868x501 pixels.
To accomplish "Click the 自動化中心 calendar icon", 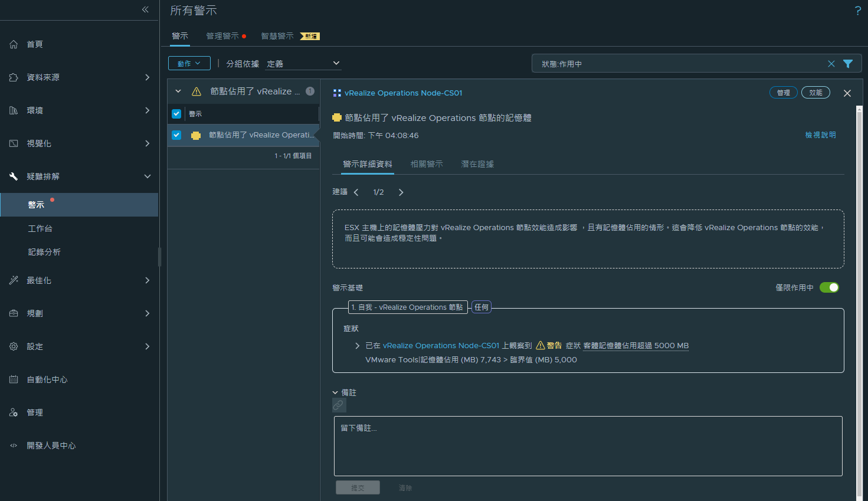I will pyautogui.click(x=14, y=379).
